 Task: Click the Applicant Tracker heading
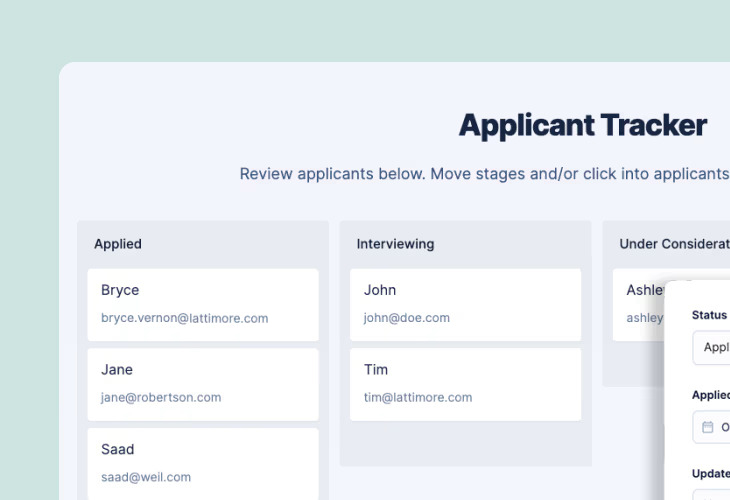583,126
